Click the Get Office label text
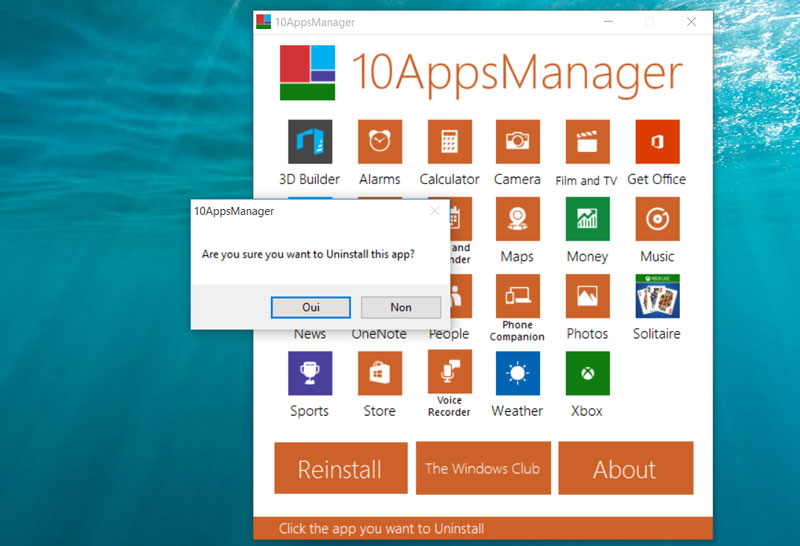The image size is (800, 546). pos(657,179)
